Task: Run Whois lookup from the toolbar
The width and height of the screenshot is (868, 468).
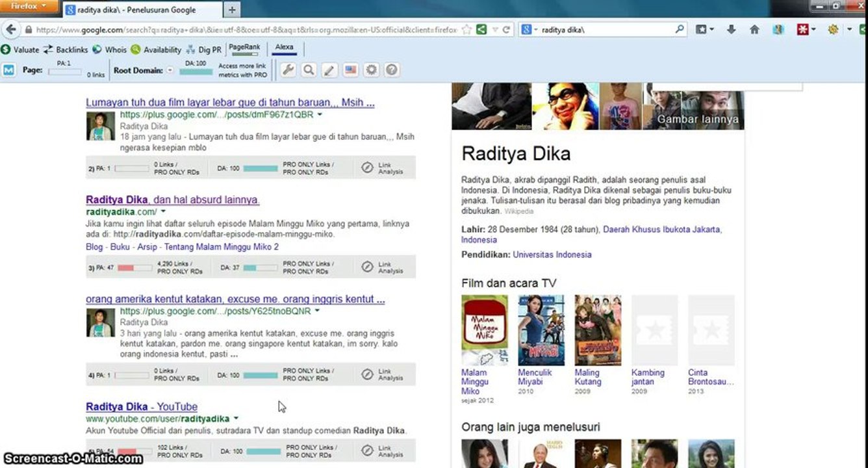Action: [110, 49]
